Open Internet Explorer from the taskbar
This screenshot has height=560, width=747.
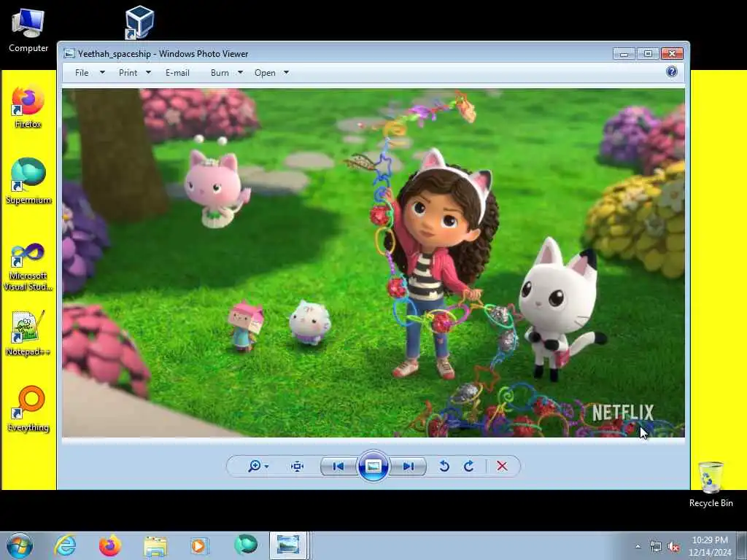point(65,545)
